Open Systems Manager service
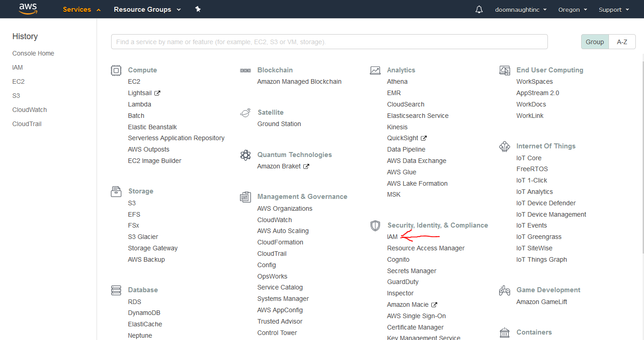Screen dimensions: 644x340 click(283, 299)
